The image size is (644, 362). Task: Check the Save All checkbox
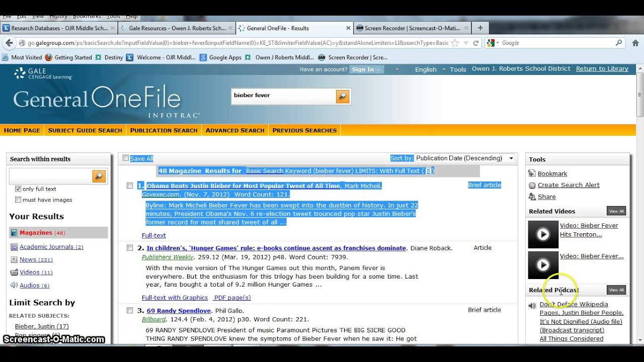[126, 158]
